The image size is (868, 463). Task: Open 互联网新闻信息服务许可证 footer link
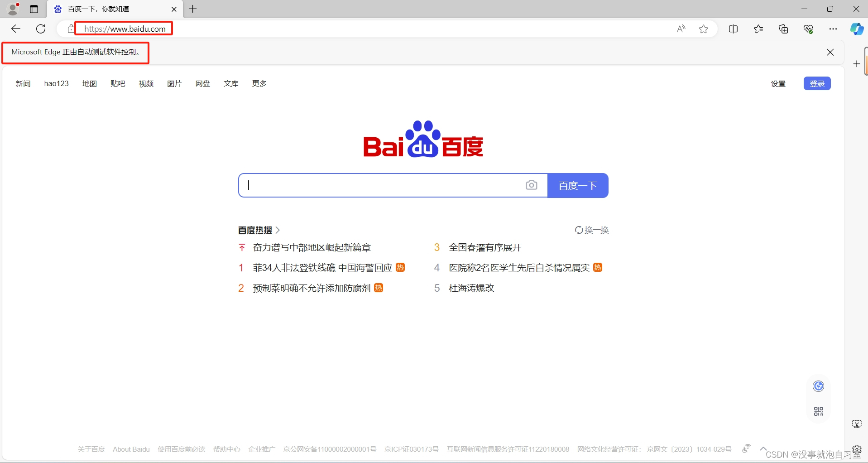[x=508, y=449]
